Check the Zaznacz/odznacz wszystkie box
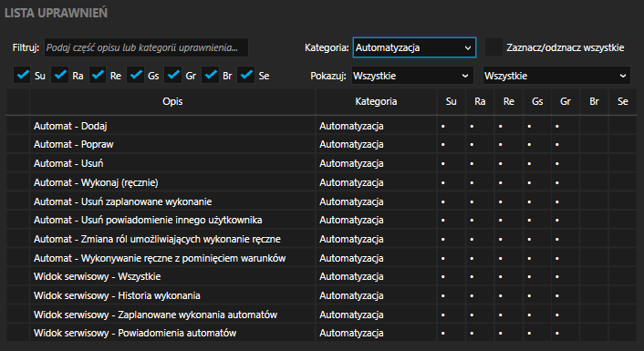The width and height of the screenshot is (644, 351). [x=493, y=47]
